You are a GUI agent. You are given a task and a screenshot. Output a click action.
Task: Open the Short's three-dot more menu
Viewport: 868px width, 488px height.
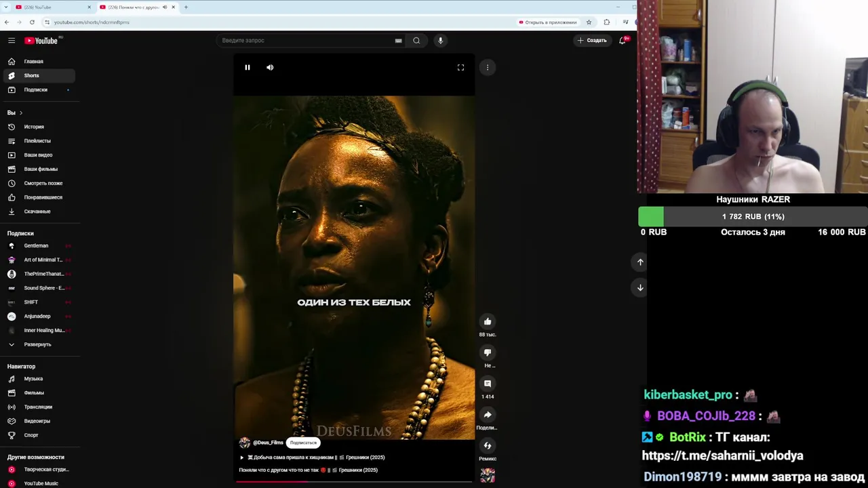487,67
